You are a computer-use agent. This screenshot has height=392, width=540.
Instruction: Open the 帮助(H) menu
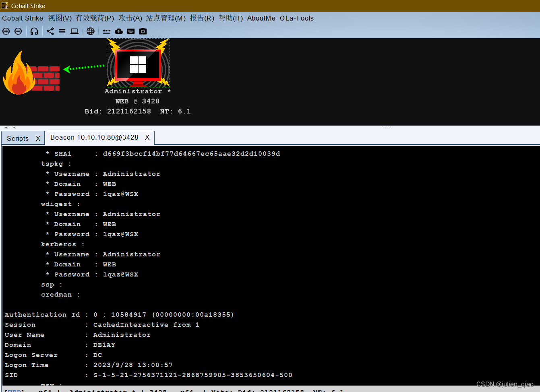pos(231,18)
